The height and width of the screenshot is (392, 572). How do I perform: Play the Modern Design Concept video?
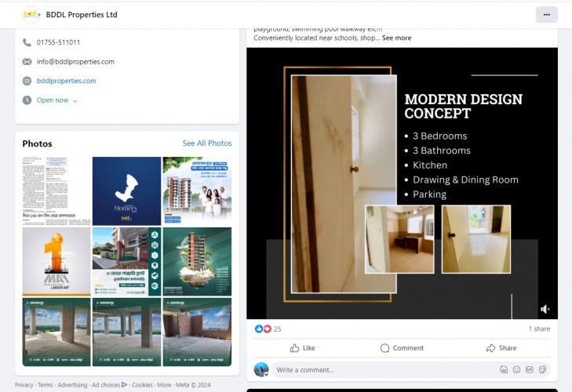[402, 183]
